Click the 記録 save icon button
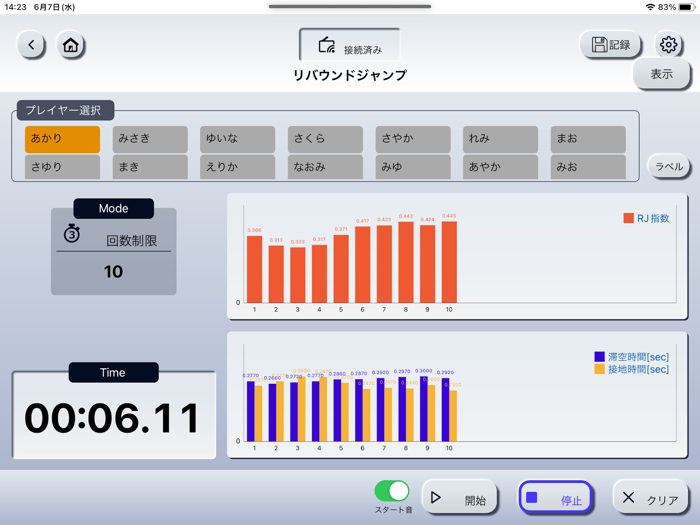Image resolution: width=700 pixels, height=525 pixels. click(611, 45)
